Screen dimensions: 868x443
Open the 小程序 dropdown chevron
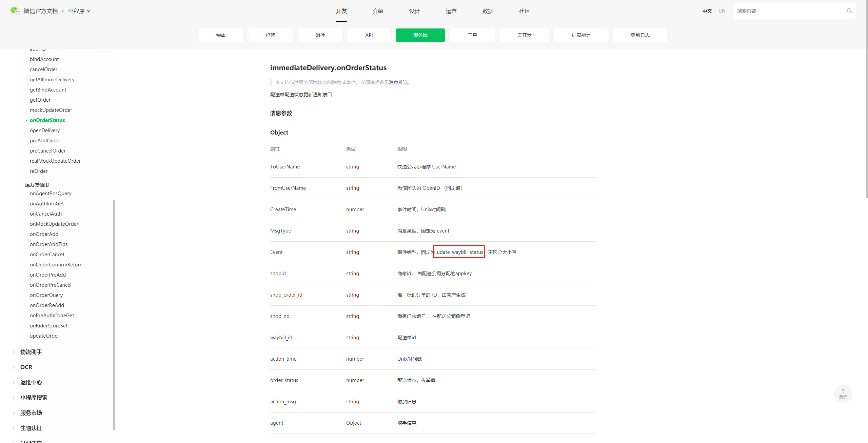89,11
